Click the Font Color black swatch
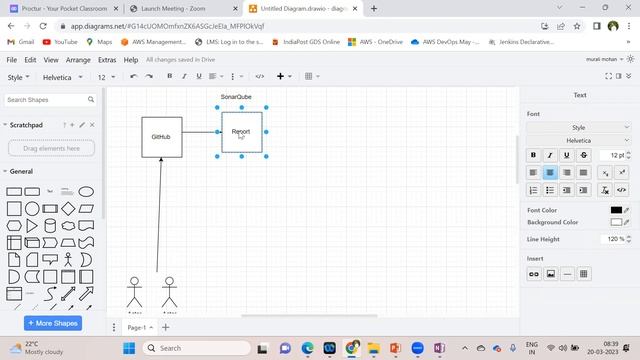This screenshot has width=640, height=360. (616, 210)
